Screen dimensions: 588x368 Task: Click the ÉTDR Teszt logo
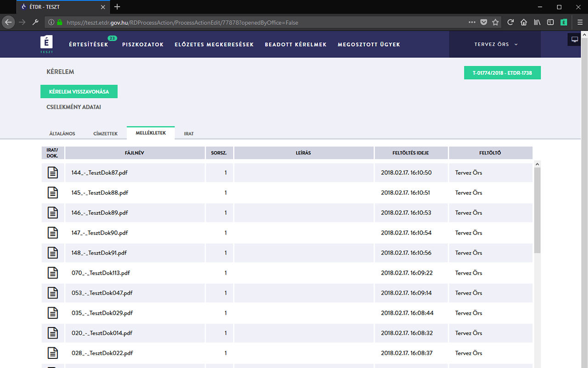[x=46, y=44]
